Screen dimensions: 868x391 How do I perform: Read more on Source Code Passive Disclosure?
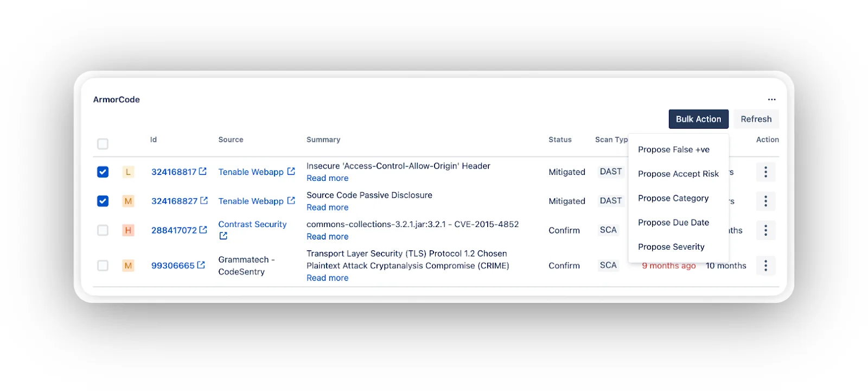tap(327, 207)
